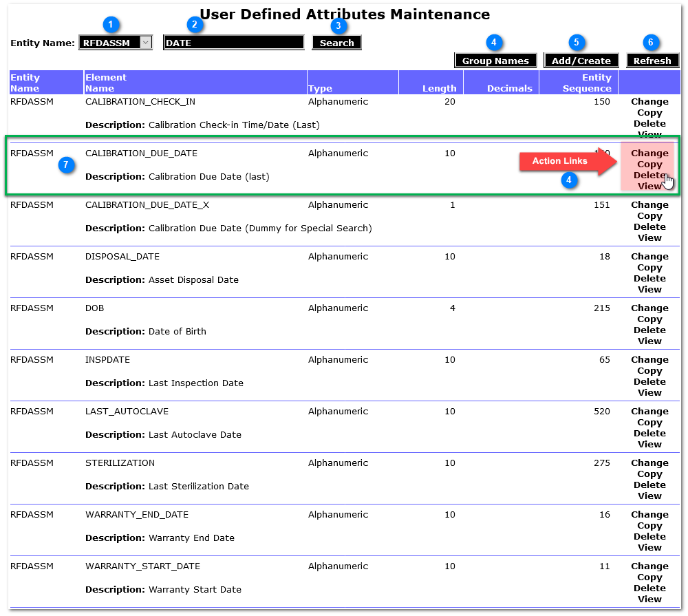Select the CALIBRATION_CHECK_IN element name
Screen dimensions: 688x616
pos(140,101)
